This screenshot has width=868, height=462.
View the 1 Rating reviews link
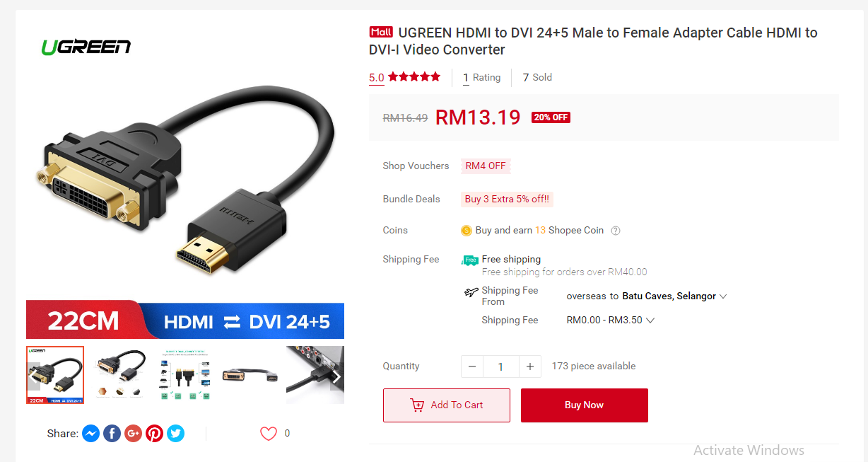[481, 78]
